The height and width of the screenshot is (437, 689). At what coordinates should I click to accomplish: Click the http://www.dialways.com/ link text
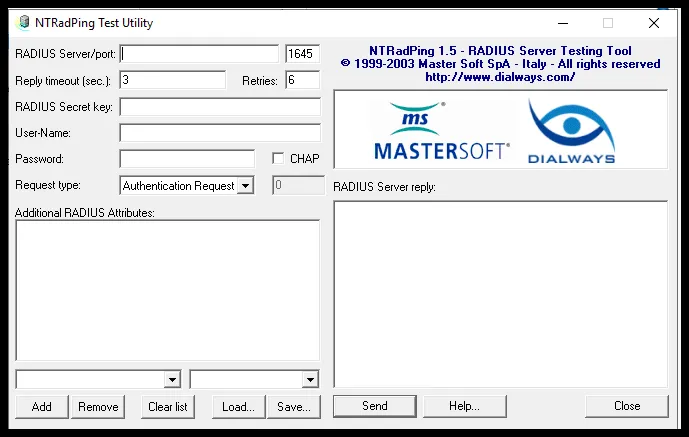500,77
